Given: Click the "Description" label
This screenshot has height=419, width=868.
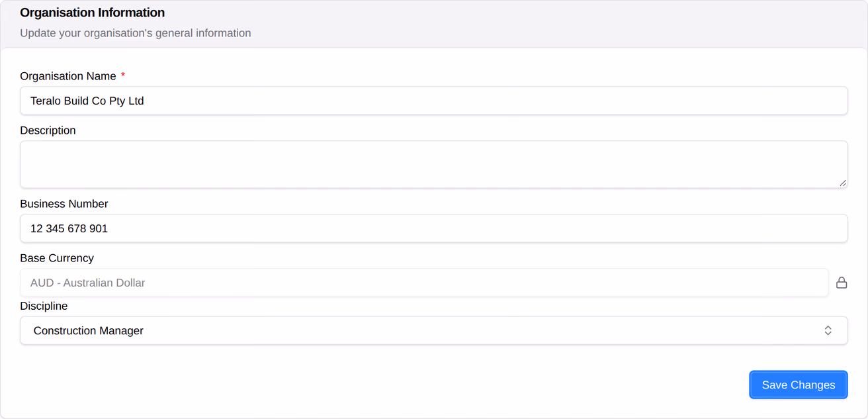Looking at the screenshot, I should (48, 130).
